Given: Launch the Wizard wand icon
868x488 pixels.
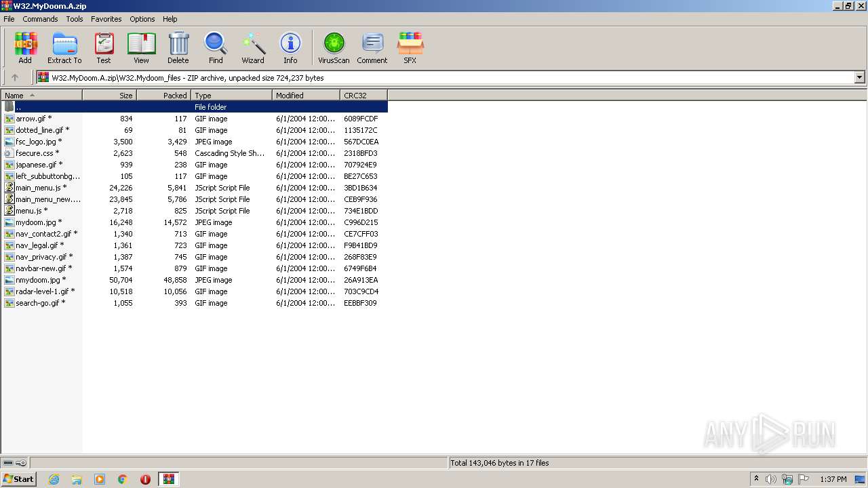Looking at the screenshot, I should 253,47.
